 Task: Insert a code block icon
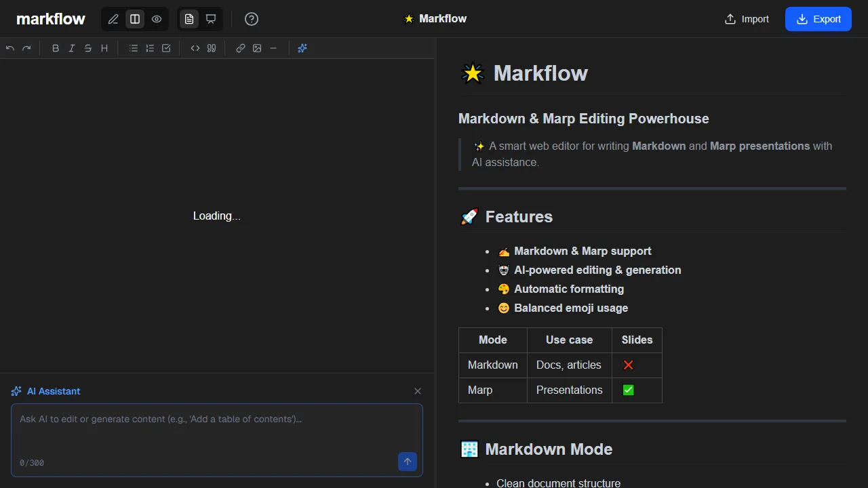click(x=195, y=48)
